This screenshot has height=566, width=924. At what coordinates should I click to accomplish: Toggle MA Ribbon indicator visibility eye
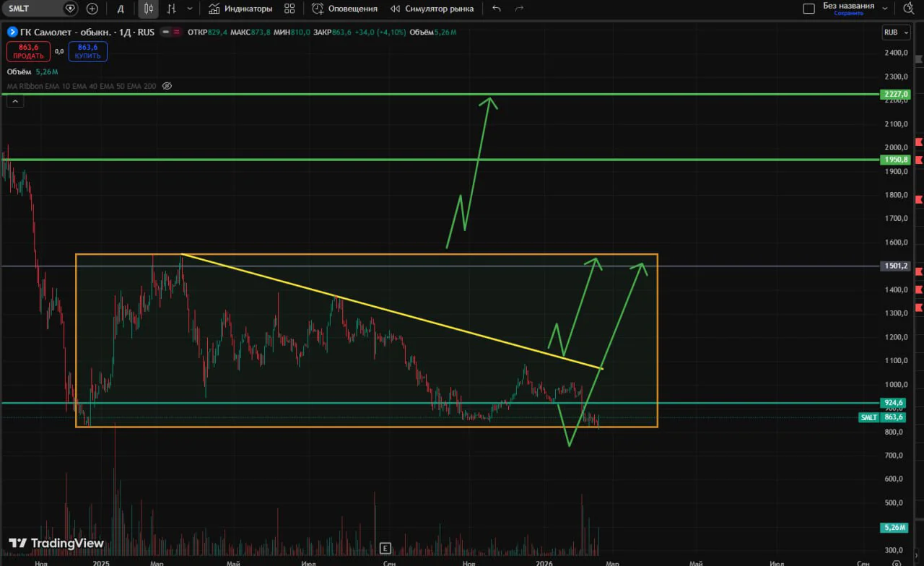tap(167, 86)
